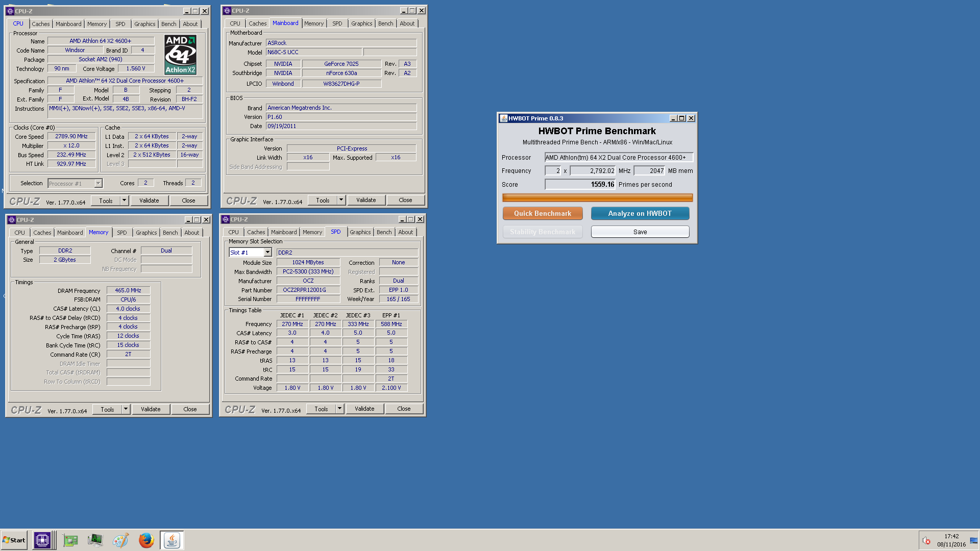Screen dimensions: 980x551
Task: Click the Bus Speed value 232.49 MHz
Action: coord(71,155)
